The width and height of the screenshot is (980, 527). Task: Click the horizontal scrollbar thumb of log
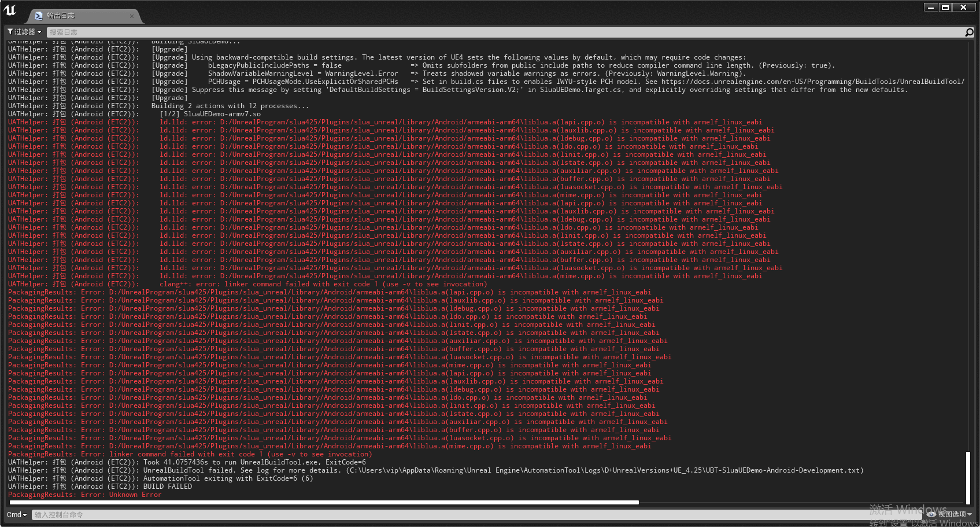(x=324, y=502)
